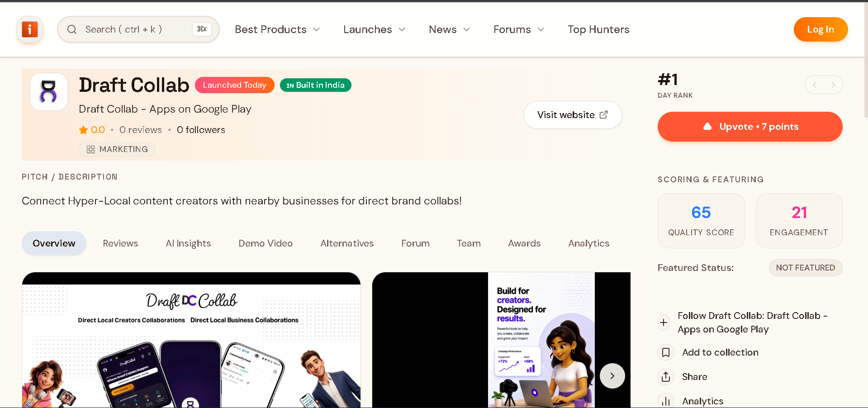
Task: Click the Share link in sidebar
Action: point(694,377)
